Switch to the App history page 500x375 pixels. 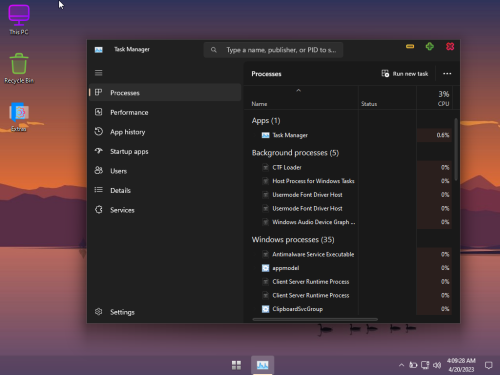tap(165, 132)
